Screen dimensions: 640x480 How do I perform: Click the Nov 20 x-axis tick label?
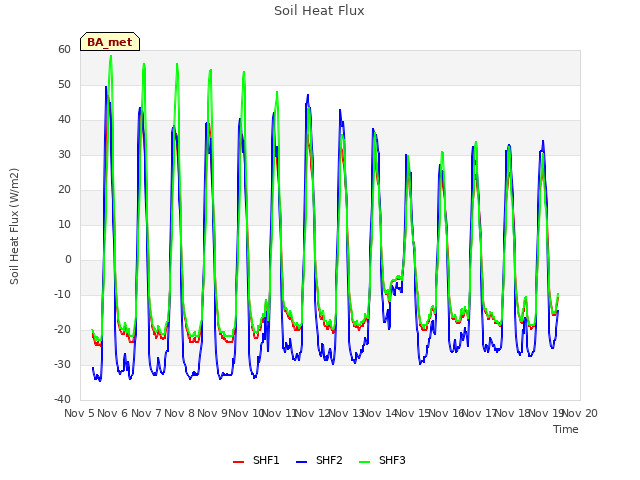pyautogui.click(x=580, y=413)
